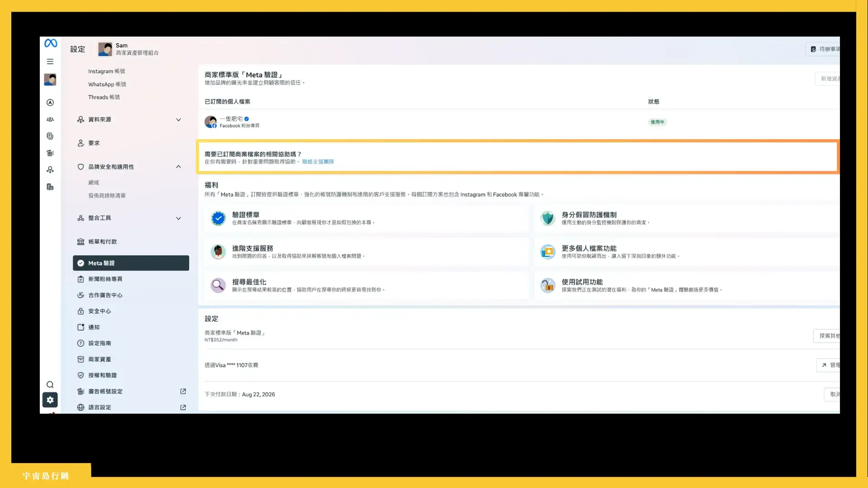The height and width of the screenshot is (488, 868).
Task: Select the 整合工具 menu label
Action: point(99,218)
